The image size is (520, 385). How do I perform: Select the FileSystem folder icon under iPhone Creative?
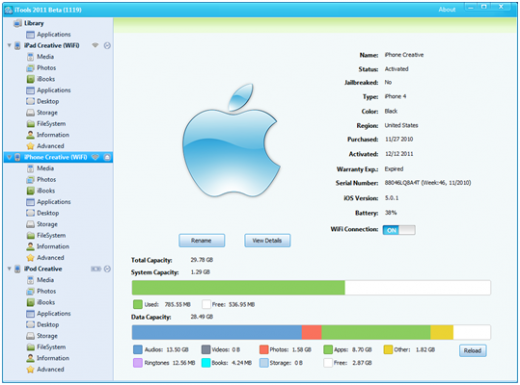point(30,236)
